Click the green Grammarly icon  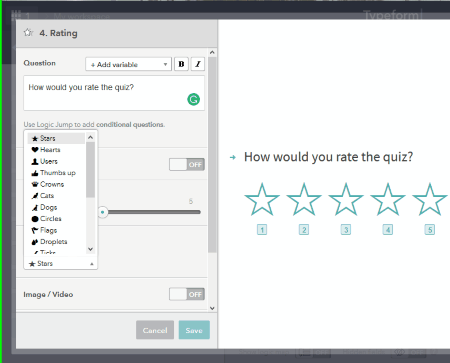tap(193, 99)
